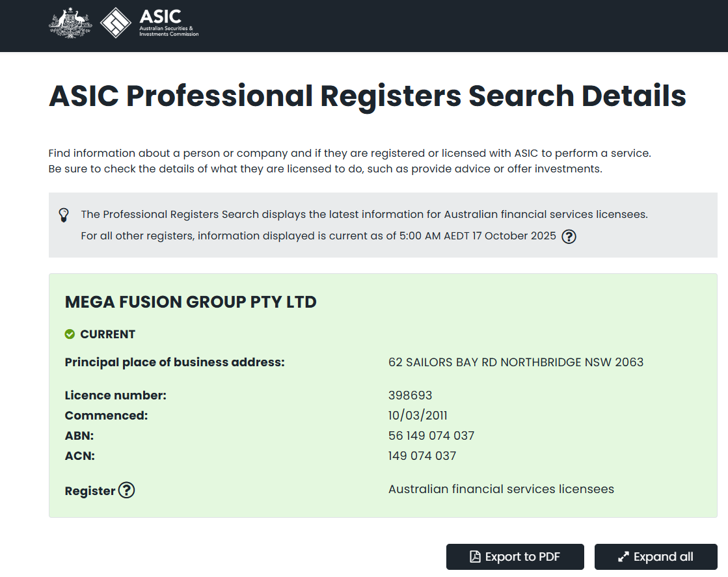This screenshot has height=577, width=728.
Task: Click the expand arrows icon
Action: (x=623, y=557)
